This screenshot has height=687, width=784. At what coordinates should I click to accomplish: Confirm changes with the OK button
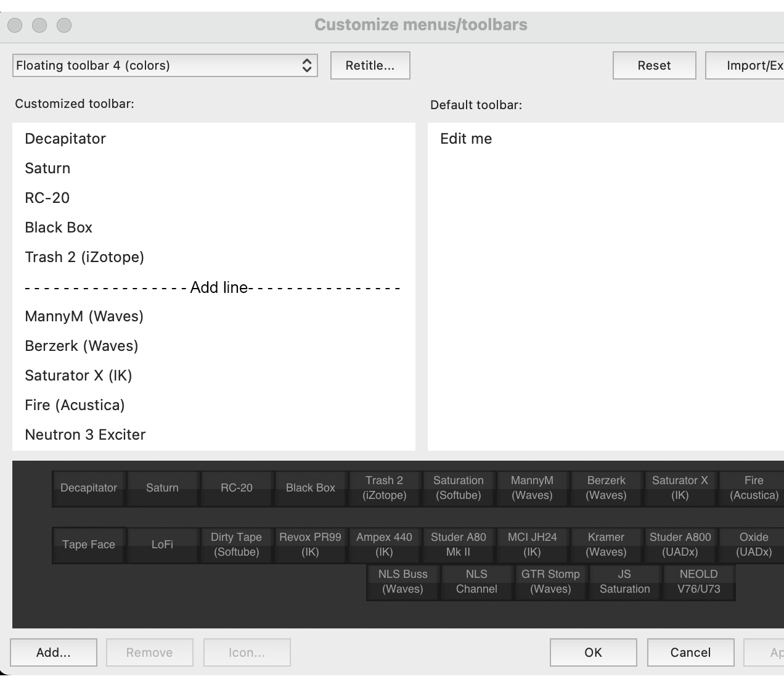tap(593, 652)
